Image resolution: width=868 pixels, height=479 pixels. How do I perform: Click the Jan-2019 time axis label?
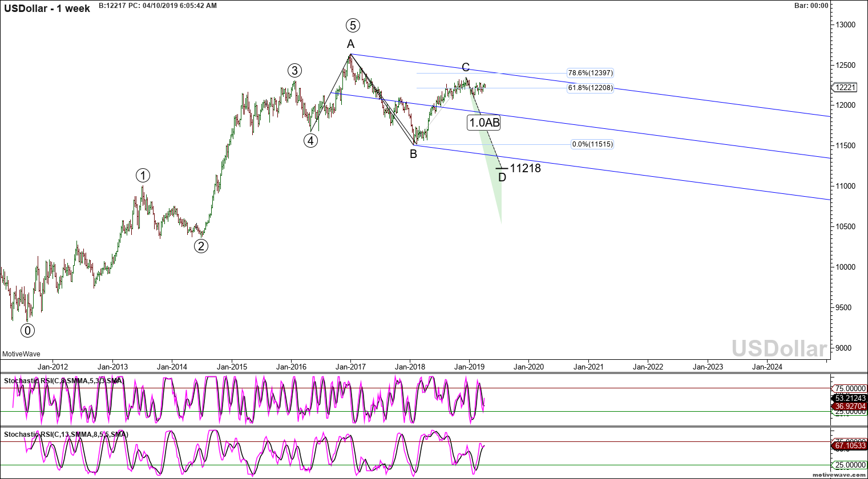pos(469,367)
